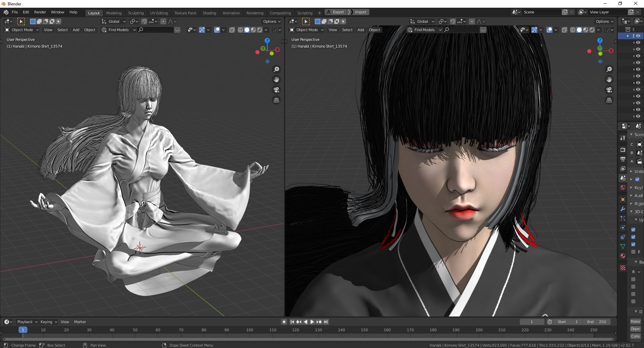The height and width of the screenshot is (348, 644).
Task: Click the zoom magnifier in the left viewport
Action: pos(276,69)
